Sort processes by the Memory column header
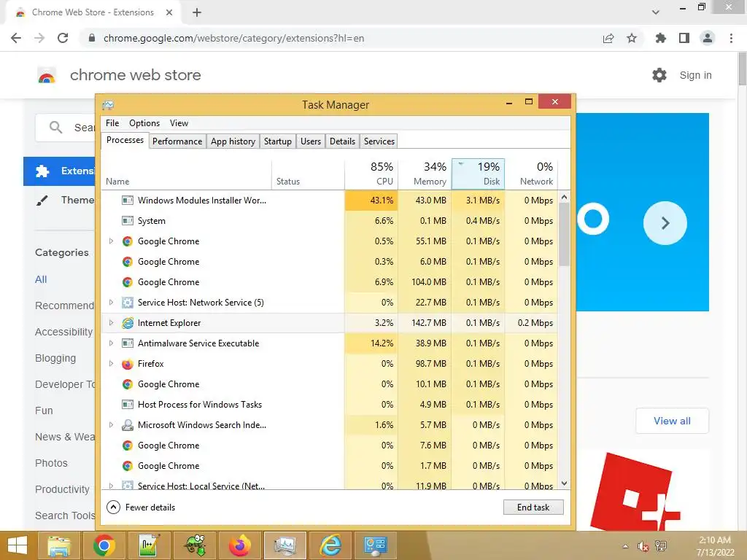747x560 pixels. pos(425,174)
